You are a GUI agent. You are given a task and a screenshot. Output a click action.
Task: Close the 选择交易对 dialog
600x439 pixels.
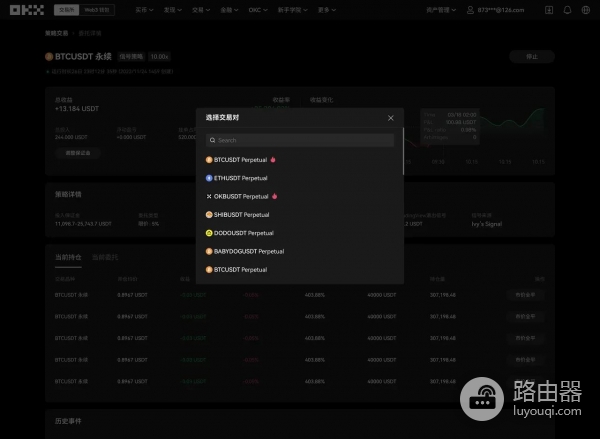[x=390, y=118]
